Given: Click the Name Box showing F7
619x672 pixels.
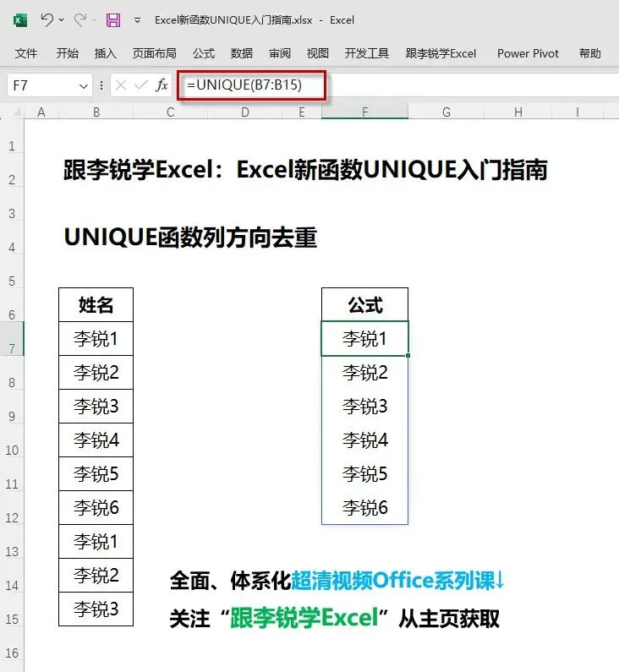Looking at the screenshot, I should point(43,85).
